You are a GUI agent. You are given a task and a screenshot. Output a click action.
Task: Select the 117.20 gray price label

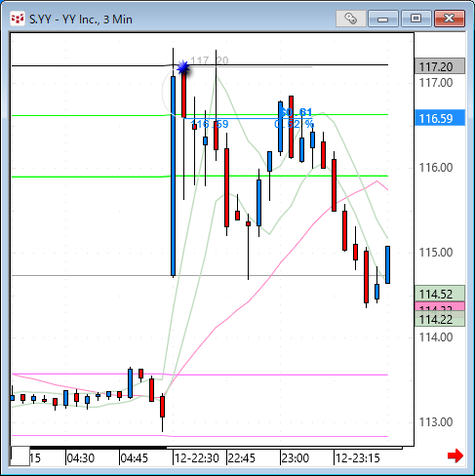click(x=440, y=66)
